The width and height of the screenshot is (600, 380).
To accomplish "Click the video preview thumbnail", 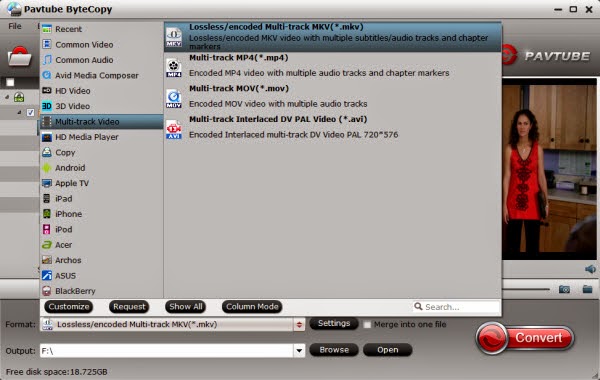I will tap(549, 169).
